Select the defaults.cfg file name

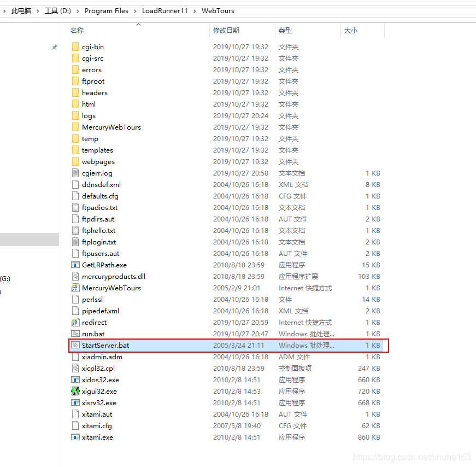(x=100, y=196)
